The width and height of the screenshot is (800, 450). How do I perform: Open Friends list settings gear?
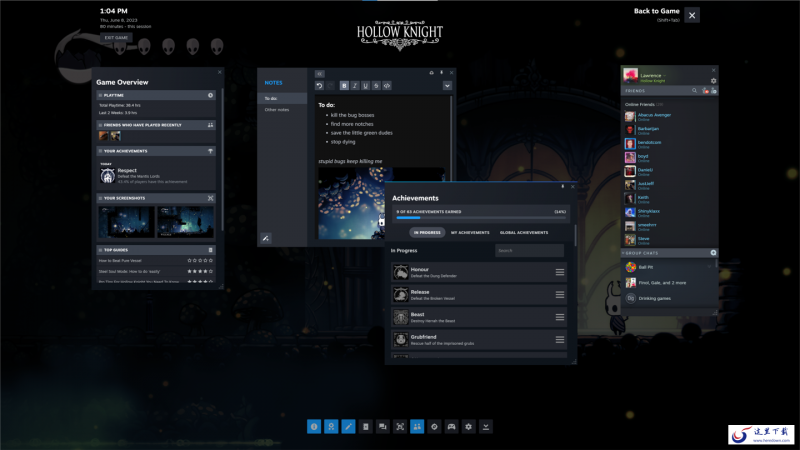tap(713, 81)
